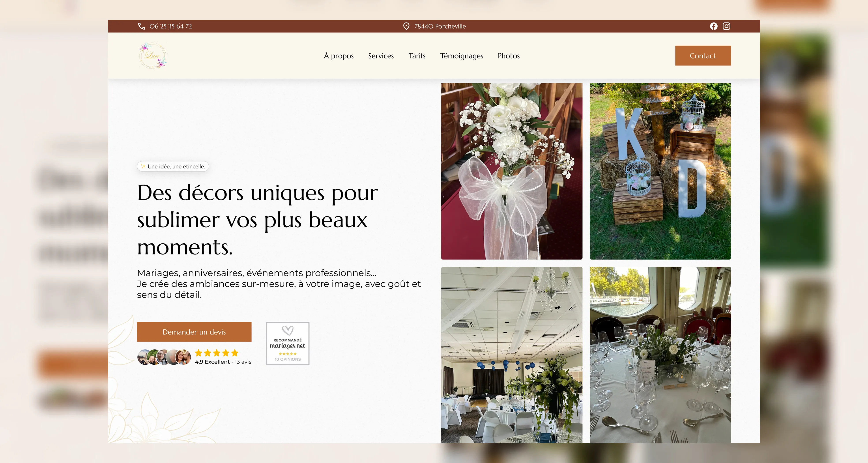
Task: Open the boat table setting photo
Action: tap(660, 355)
